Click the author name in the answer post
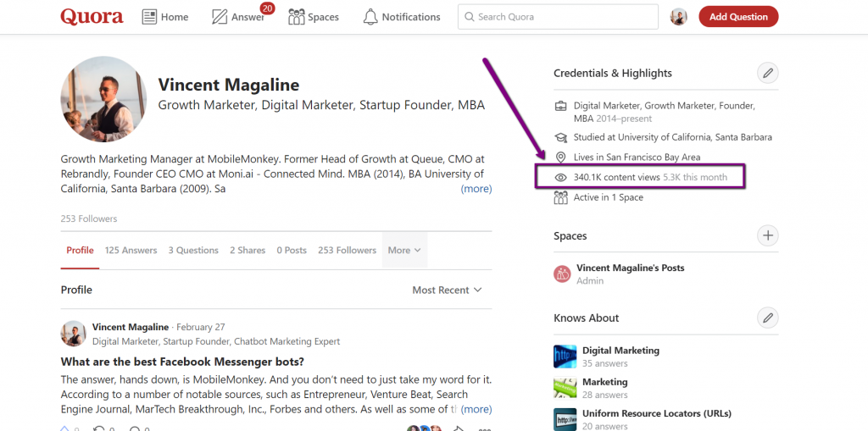This screenshot has height=431, width=868. click(x=130, y=327)
